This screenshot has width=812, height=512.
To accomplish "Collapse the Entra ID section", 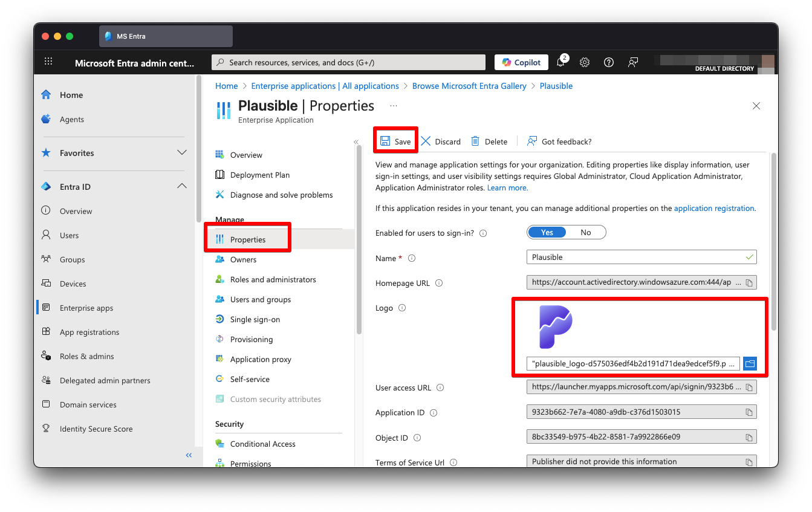I will point(181,187).
